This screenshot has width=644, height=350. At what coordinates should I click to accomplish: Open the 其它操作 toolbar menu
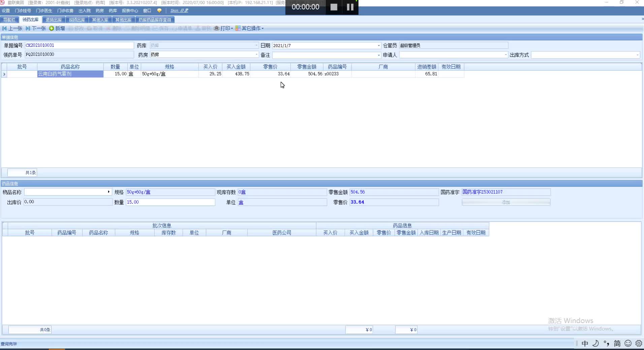tap(249, 28)
